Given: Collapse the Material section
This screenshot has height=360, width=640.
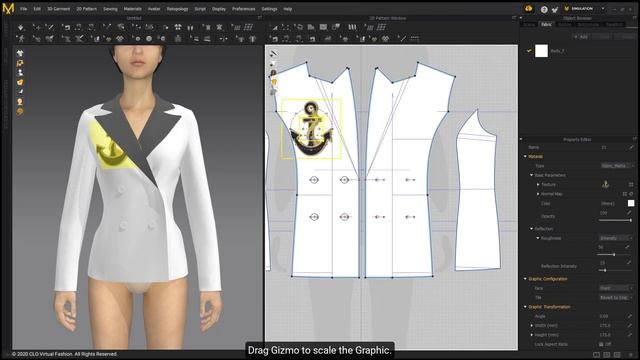Looking at the screenshot, I should [x=525, y=156].
